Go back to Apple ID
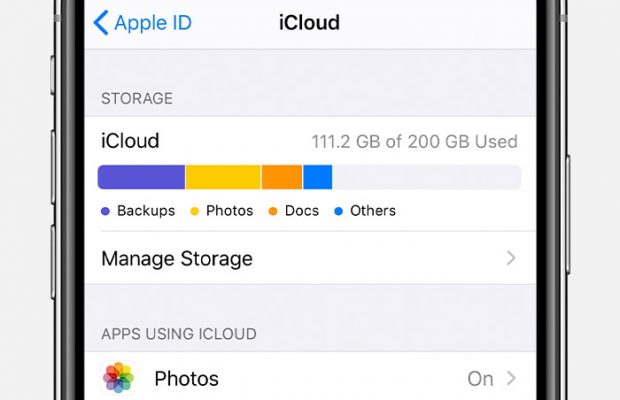The image size is (620, 400). [152, 23]
